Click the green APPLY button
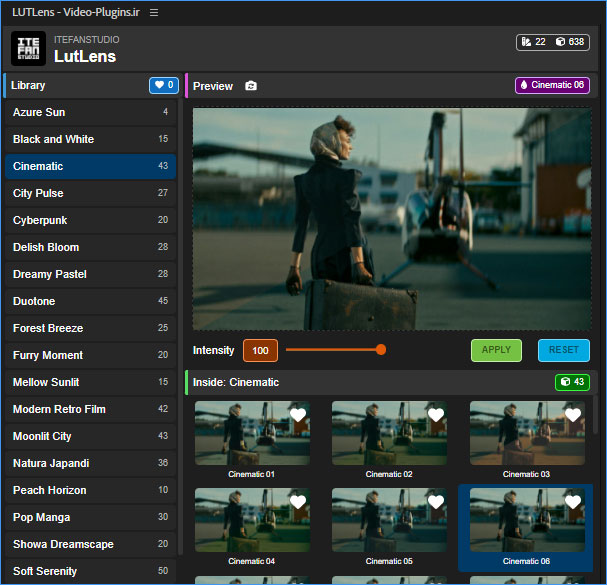The image size is (607, 585). click(496, 350)
